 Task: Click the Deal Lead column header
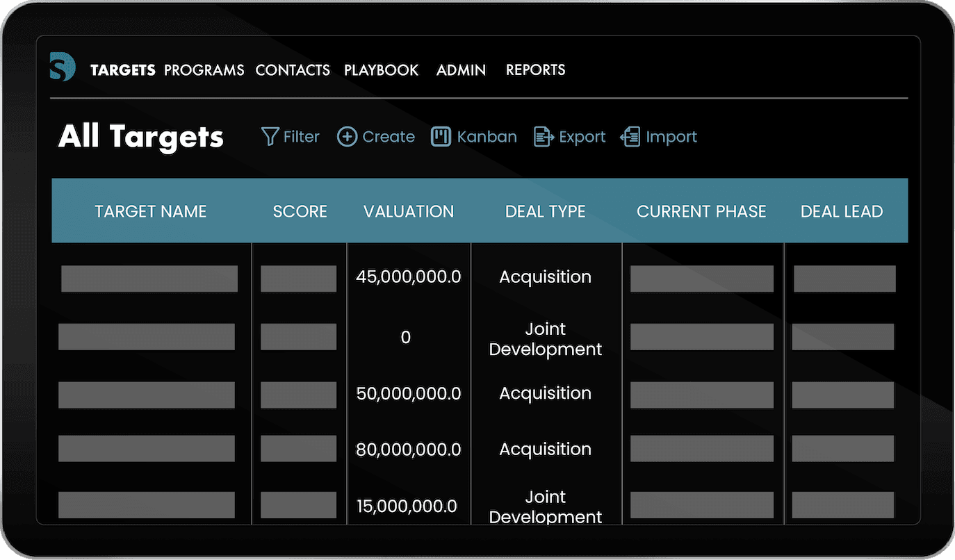click(842, 212)
